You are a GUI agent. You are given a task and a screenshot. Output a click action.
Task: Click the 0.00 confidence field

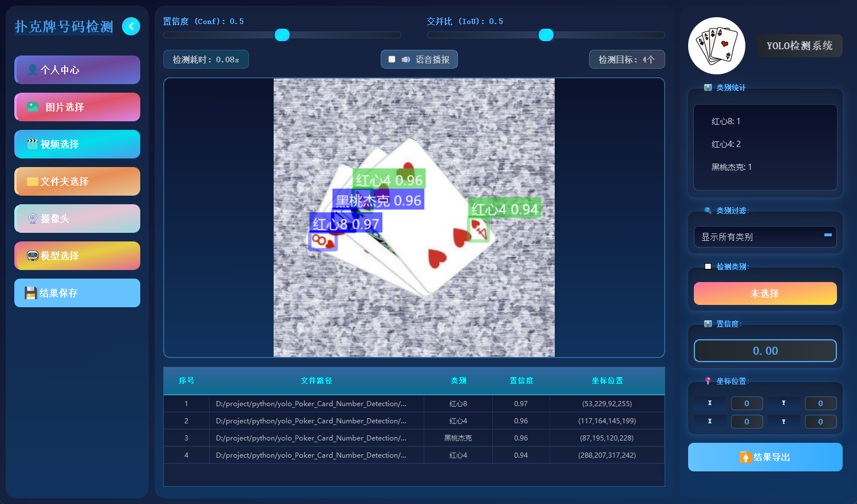[765, 351]
